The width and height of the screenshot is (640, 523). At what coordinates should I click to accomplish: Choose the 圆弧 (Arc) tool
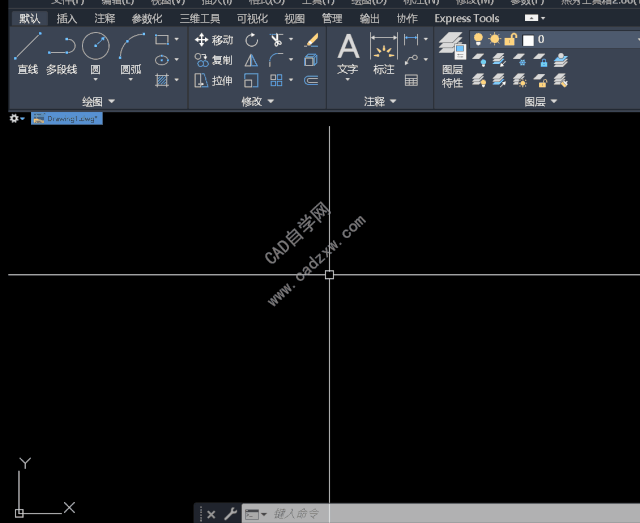(x=131, y=54)
